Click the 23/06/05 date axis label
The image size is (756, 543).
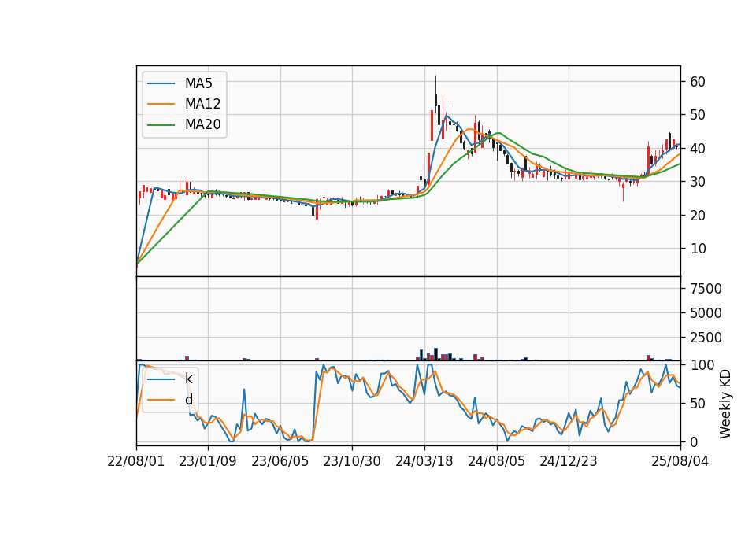pos(280,461)
